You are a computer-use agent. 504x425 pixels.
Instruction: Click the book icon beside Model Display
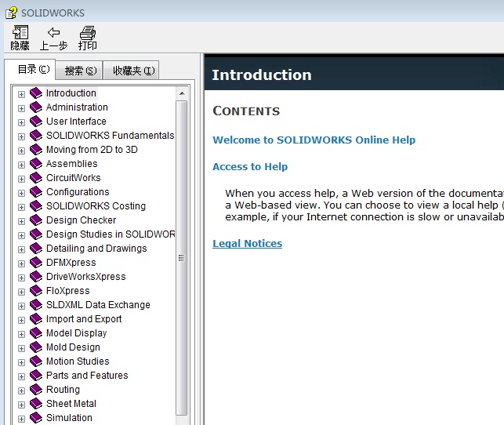tap(36, 333)
